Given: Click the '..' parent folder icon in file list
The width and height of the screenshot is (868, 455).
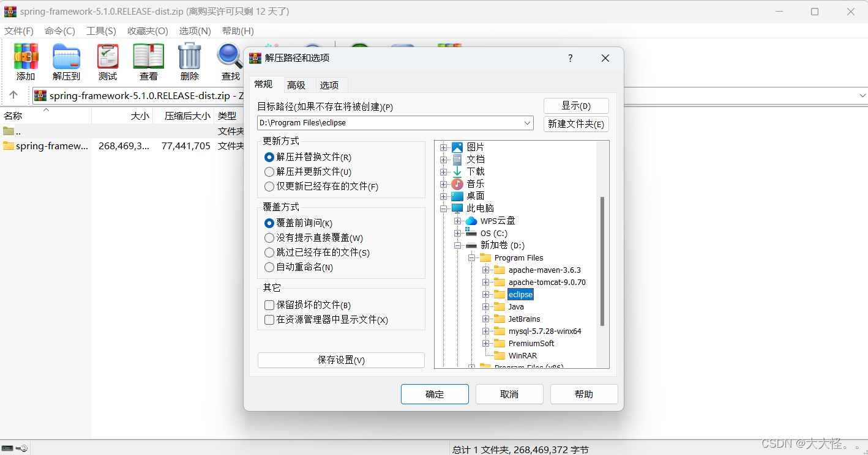Looking at the screenshot, I should 9,131.
